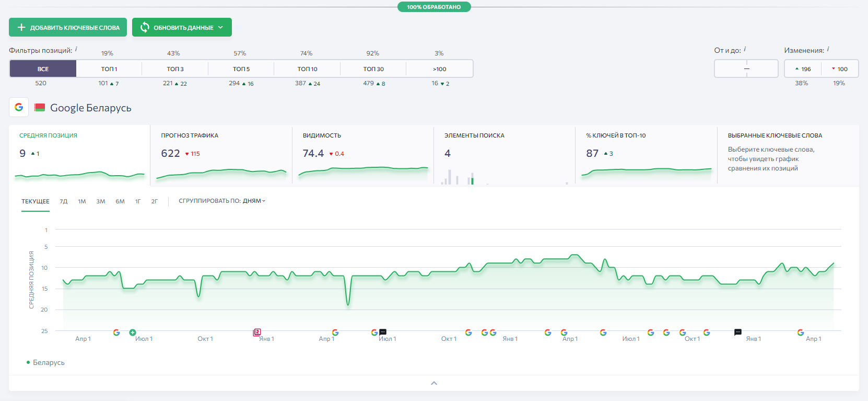This screenshot has width=868, height=401.
Task: Switch chart range to 7Д
Action: (x=64, y=201)
